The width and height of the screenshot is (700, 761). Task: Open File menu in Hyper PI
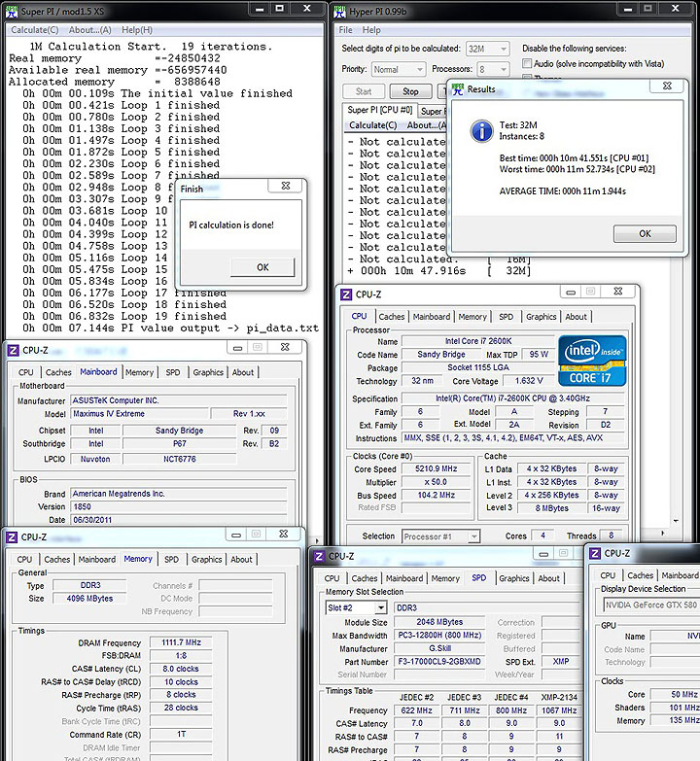(x=346, y=30)
